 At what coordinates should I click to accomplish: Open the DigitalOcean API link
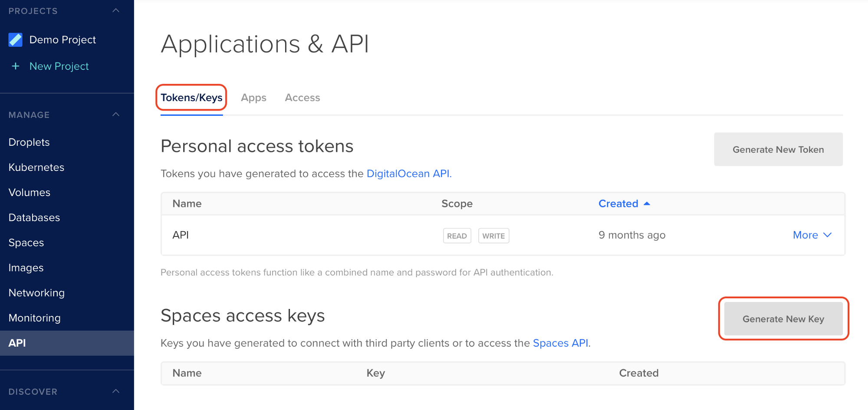(409, 174)
